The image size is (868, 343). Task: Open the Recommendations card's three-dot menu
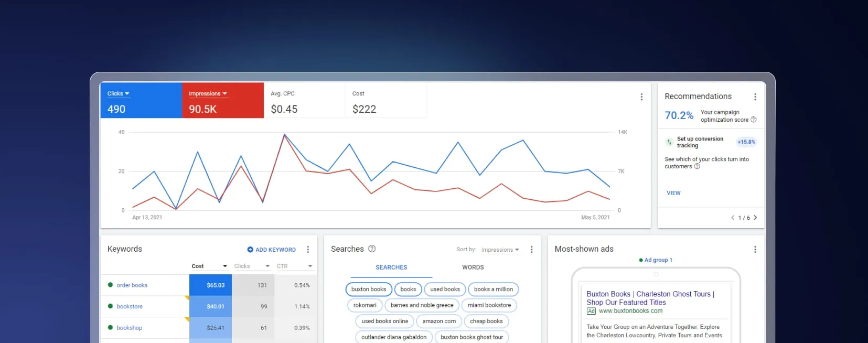pos(755,97)
